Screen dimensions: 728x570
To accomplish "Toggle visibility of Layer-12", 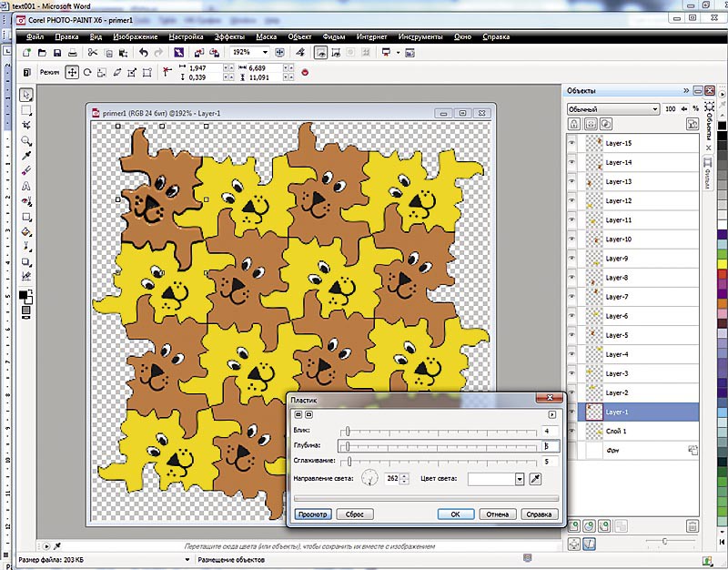I will [x=572, y=201].
